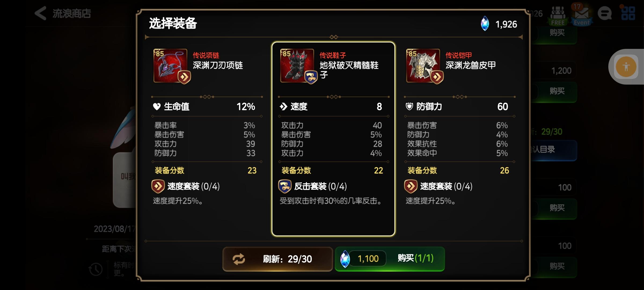Click the green 购买(1/1) button

pyautogui.click(x=390, y=259)
